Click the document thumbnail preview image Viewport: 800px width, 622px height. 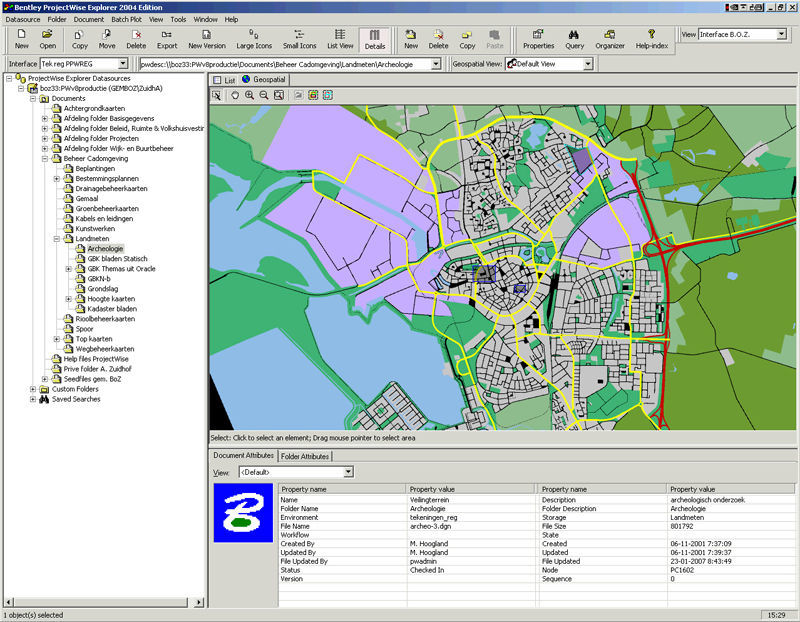coord(241,513)
